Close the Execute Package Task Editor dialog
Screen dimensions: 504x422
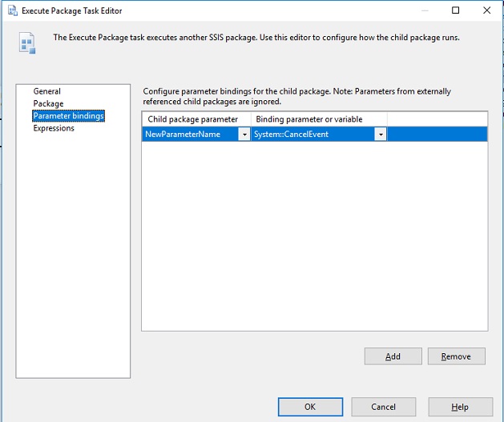pyautogui.click(x=486, y=10)
